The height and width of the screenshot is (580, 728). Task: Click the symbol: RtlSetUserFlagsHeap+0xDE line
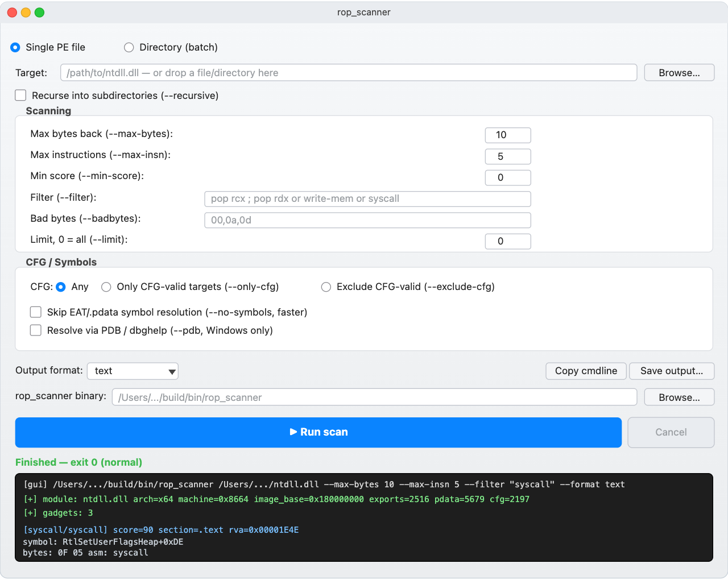coord(103,542)
